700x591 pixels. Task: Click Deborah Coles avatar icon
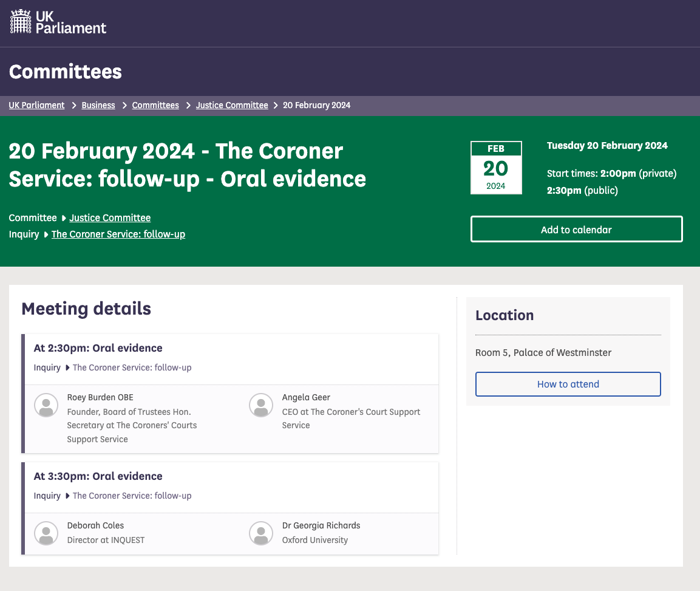coord(46,533)
